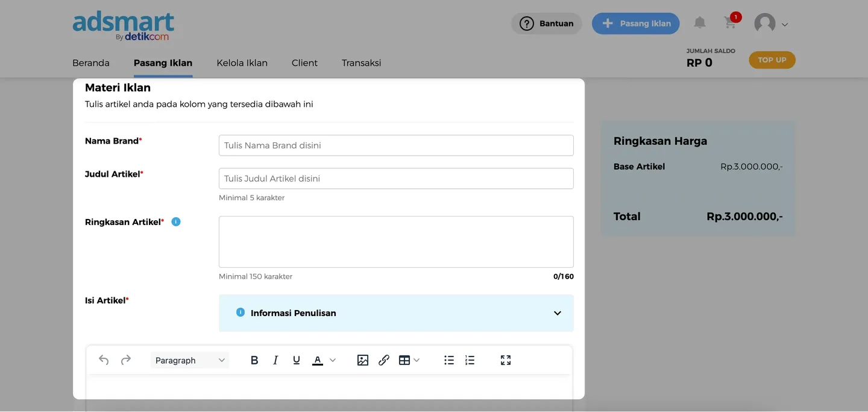
Task: Click the Ringkasan Artikel info icon
Action: tap(176, 222)
